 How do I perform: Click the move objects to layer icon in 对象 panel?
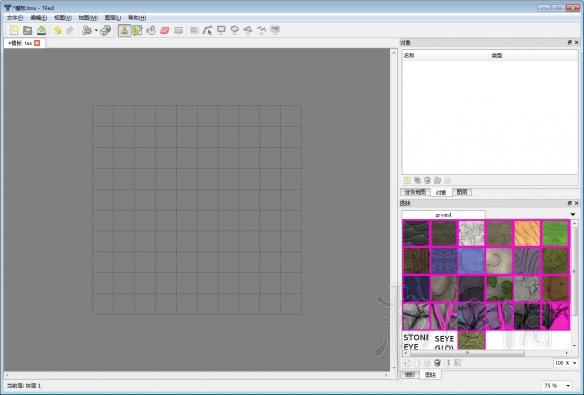[438, 180]
